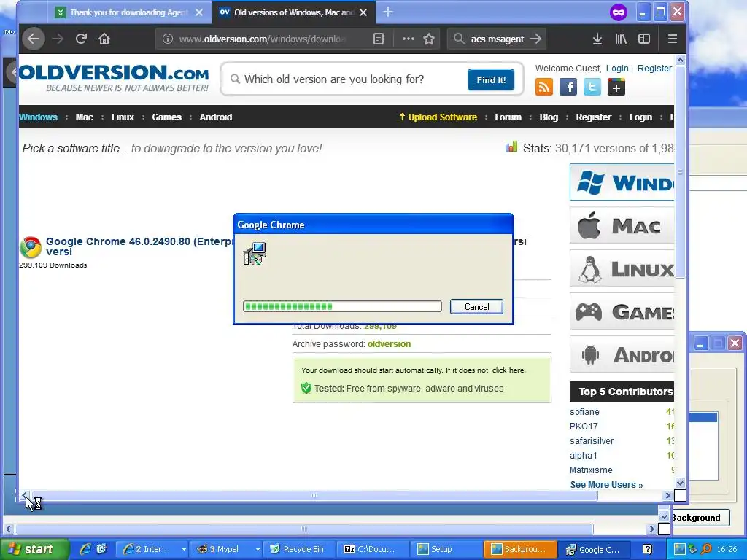Click the private browsing mask icon

pos(619,12)
